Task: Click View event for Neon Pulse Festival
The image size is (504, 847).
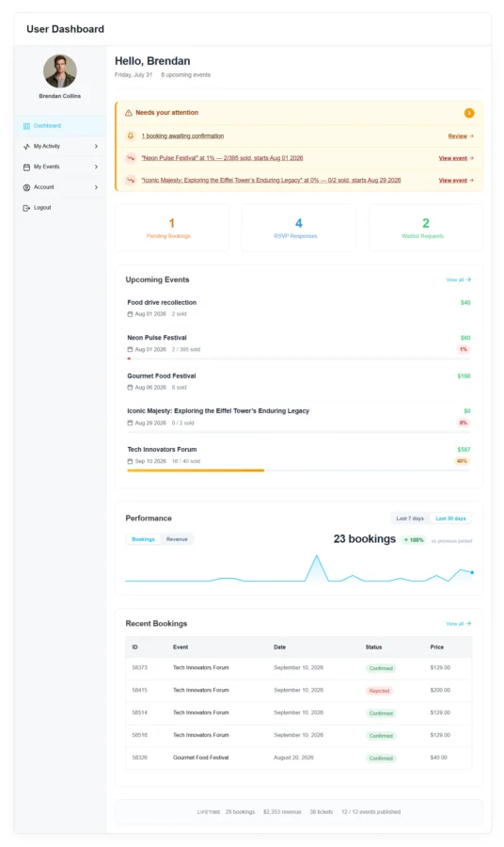Action: (x=456, y=158)
